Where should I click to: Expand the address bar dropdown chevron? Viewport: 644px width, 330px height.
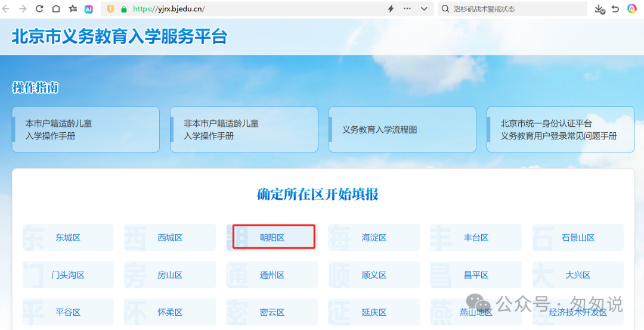[425, 8]
